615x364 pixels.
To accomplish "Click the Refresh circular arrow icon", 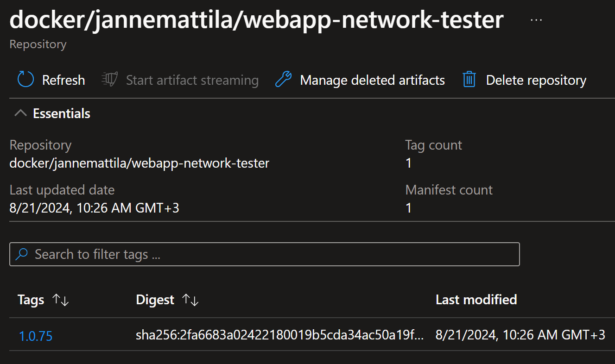I will [x=25, y=80].
